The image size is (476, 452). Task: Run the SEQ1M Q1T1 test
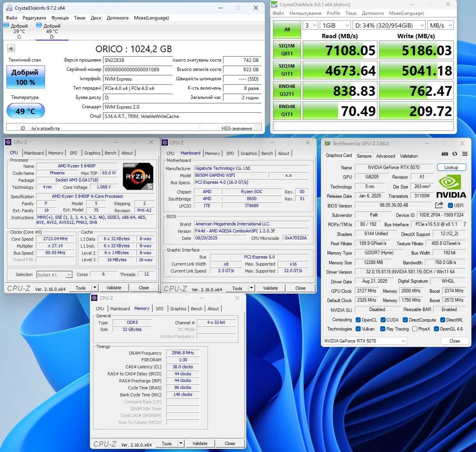(x=287, y=70)
